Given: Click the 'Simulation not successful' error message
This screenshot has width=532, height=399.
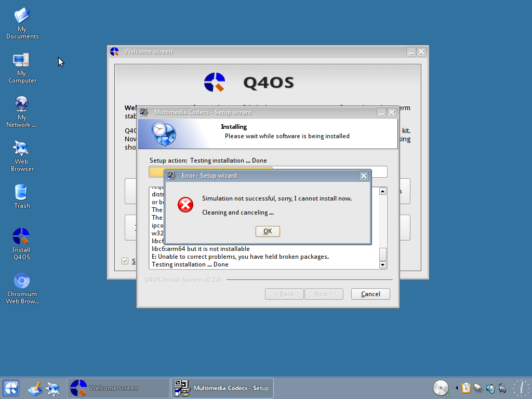Looking at the screenshot, I should click(277, 198).
